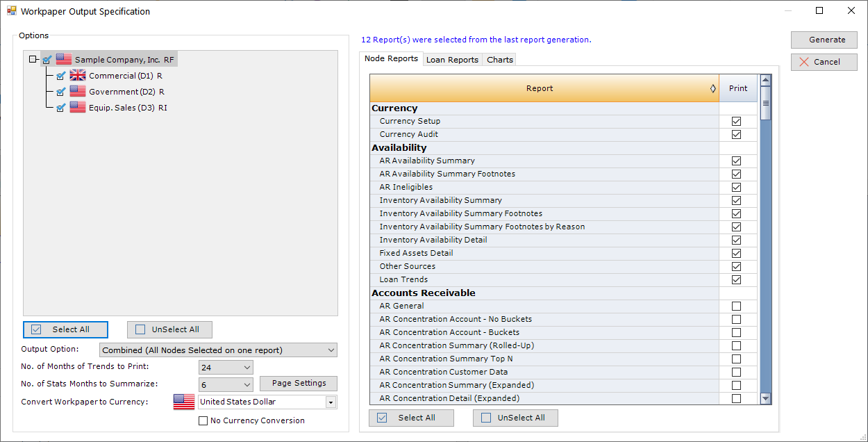Click the US flag icon beside Government (D2)

coord(77,92)
